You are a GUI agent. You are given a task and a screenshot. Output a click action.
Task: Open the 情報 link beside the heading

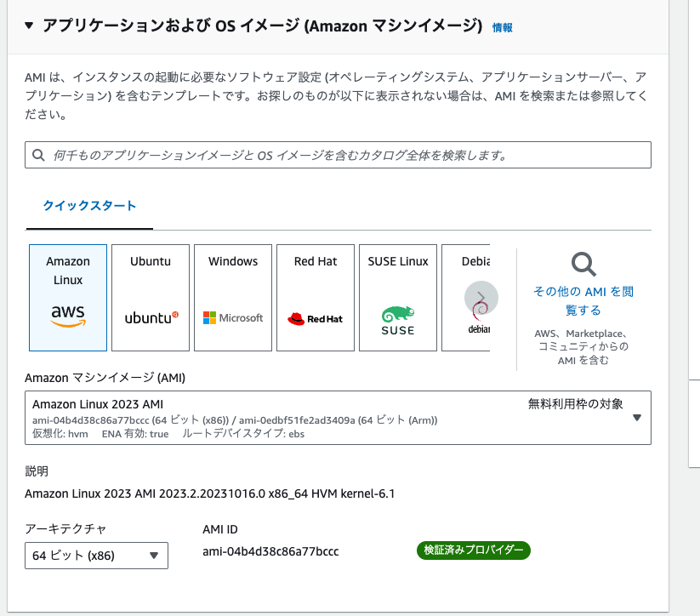[502, 28]
